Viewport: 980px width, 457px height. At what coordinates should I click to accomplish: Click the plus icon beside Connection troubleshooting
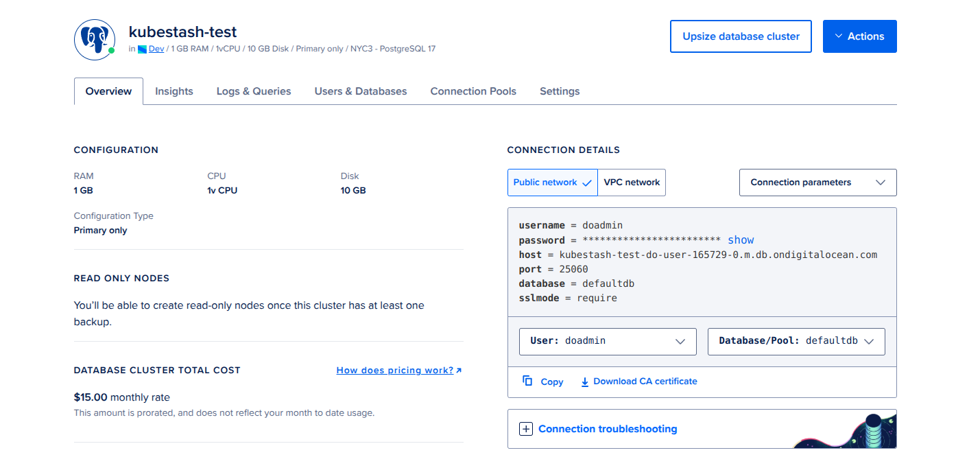pyautogui.click(x=525, y=428)
